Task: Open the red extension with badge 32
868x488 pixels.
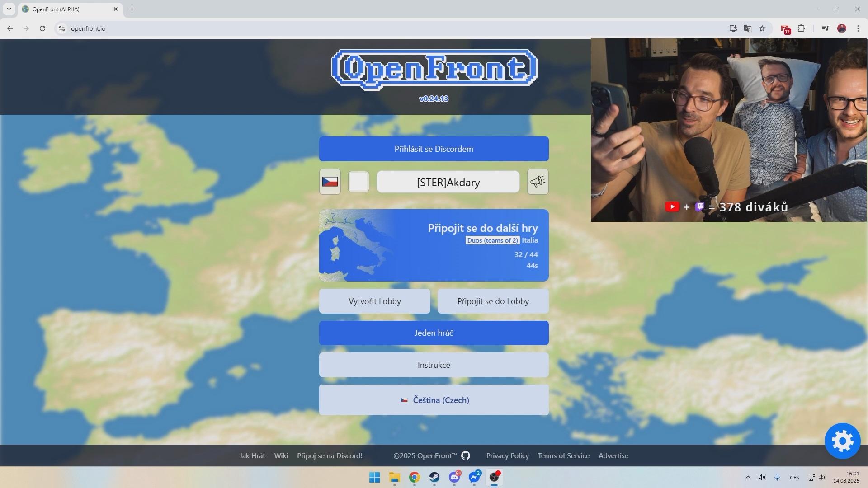Action: [x=786, y=29]
